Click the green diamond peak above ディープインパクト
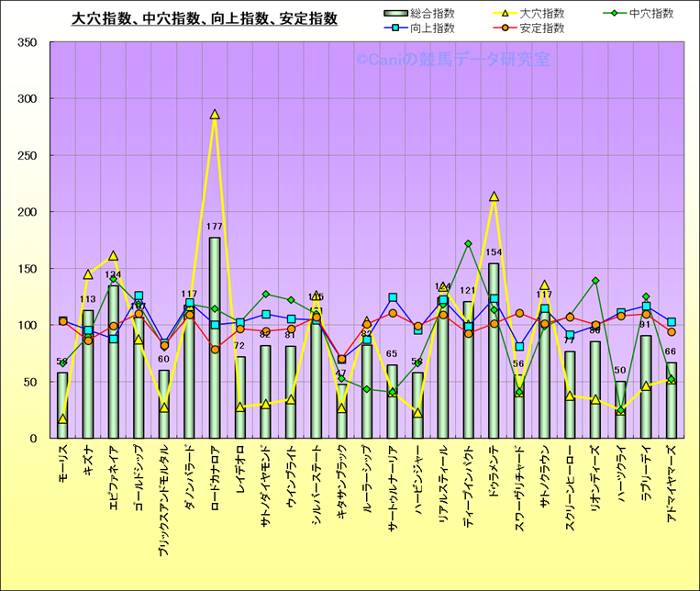The width and height of the screenshot is (700, 591). pos(468,244)
